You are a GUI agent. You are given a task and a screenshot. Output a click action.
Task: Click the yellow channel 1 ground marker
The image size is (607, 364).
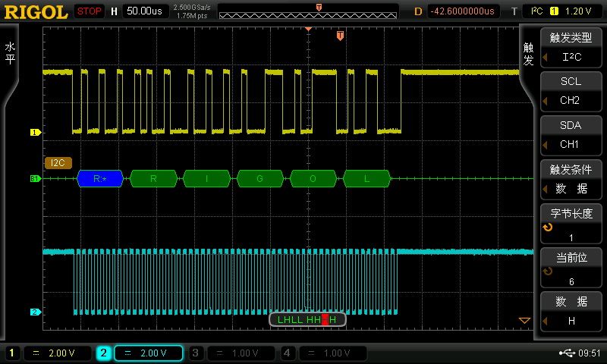pyautogui.click(x=34, y=132)
